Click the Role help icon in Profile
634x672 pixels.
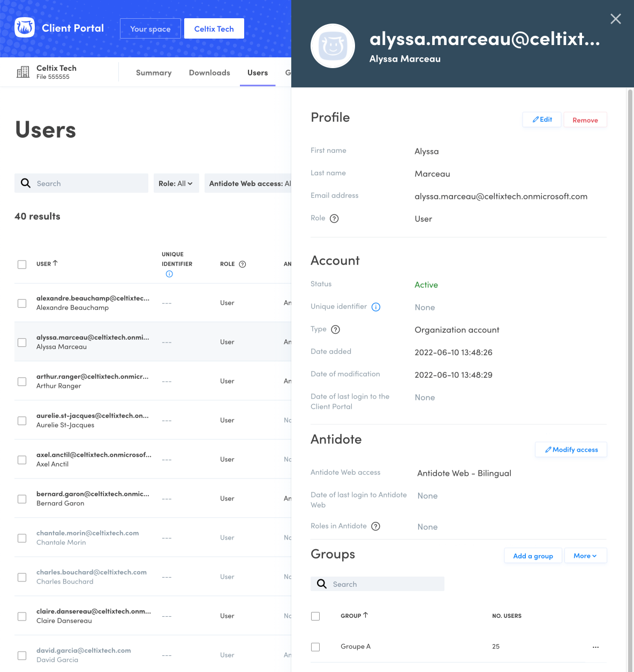point(334,219)
